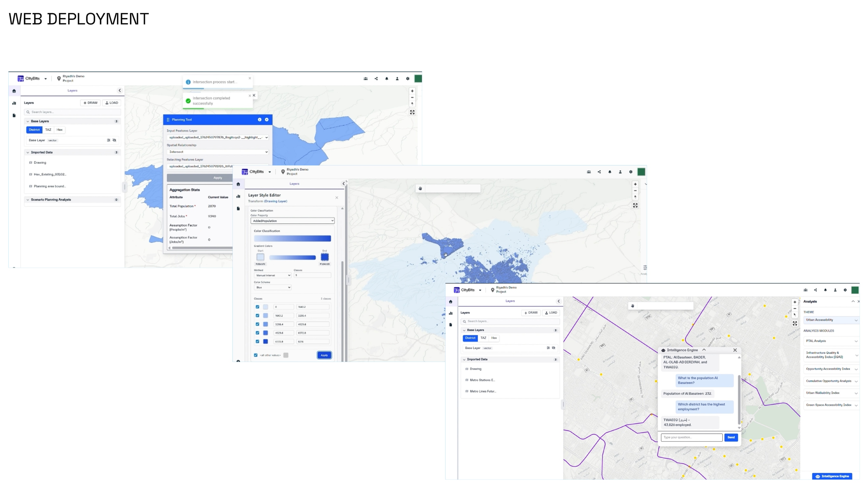Click the Type your question input
The width and height of the screenshot is (868, 488).
coord(692,437)
